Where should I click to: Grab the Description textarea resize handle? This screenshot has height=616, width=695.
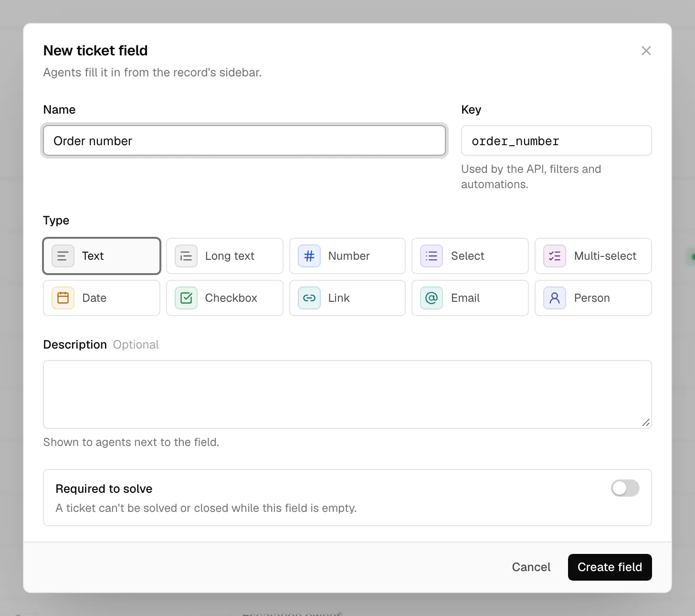(x=646, y=423)
